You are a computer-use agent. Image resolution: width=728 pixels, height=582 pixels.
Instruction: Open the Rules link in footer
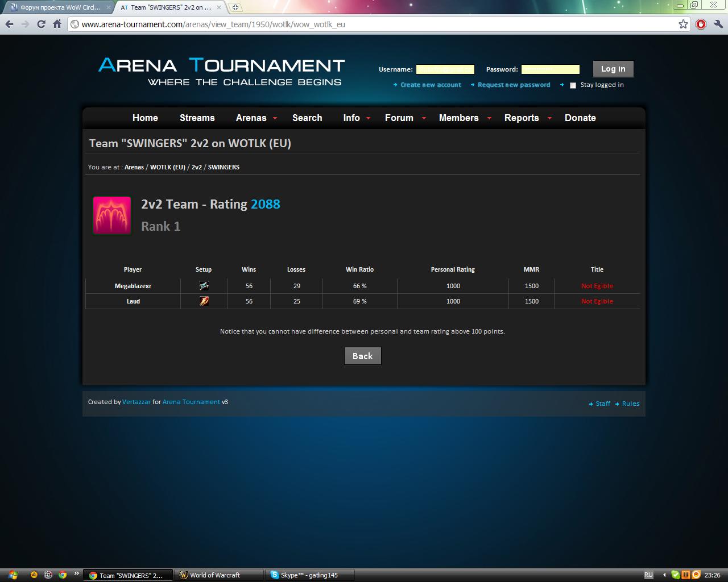[x=631, y=404]
